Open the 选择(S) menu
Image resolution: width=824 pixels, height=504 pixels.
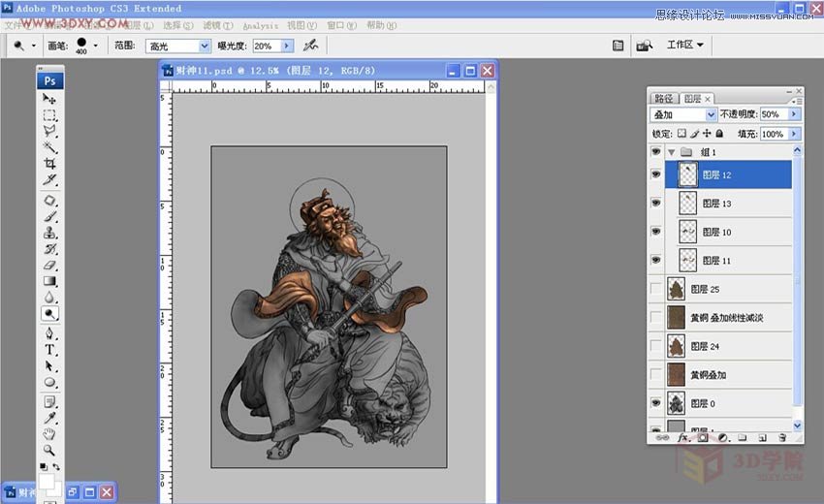click(x=178, y=25)
